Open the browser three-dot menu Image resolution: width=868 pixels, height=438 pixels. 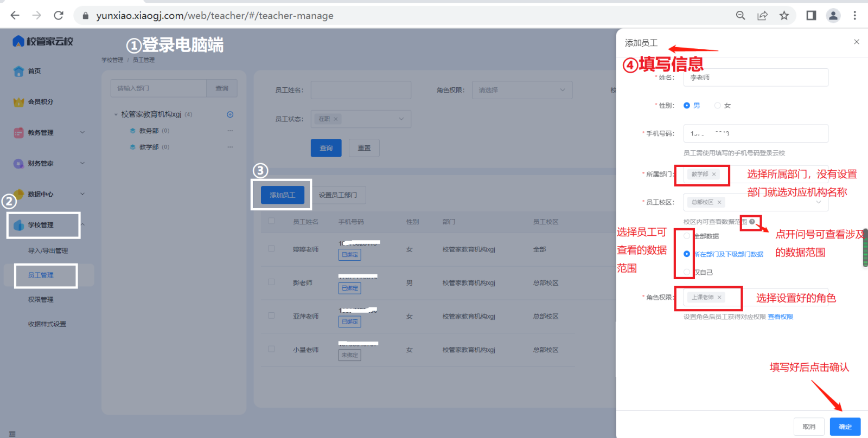point(855,16)
